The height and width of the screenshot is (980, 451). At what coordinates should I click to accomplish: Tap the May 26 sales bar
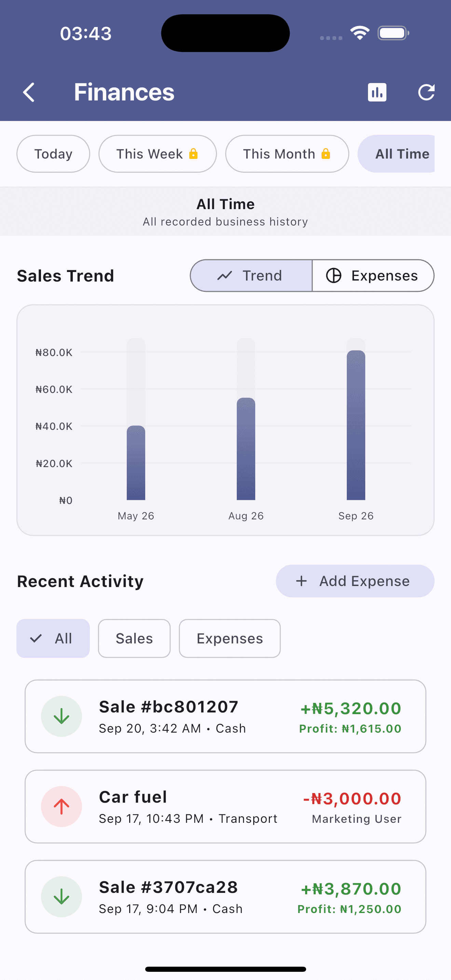pos(136,463)
